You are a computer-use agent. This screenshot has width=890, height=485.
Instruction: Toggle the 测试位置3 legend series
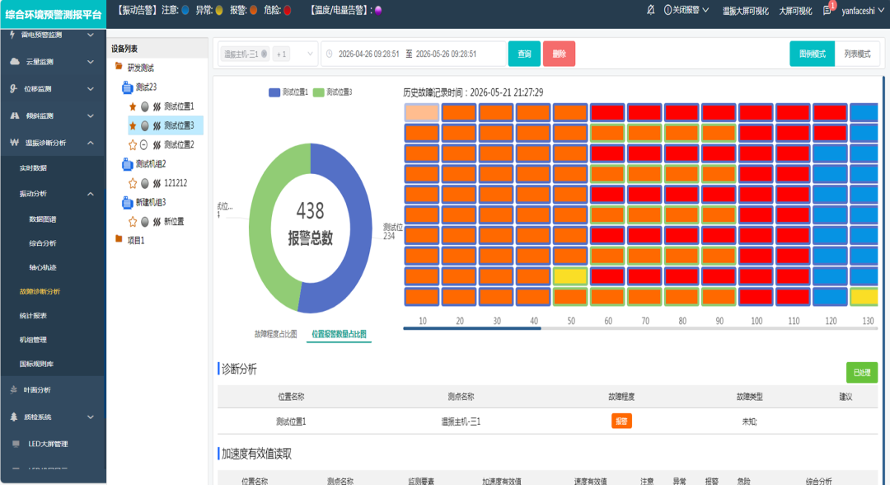point(333,92)
